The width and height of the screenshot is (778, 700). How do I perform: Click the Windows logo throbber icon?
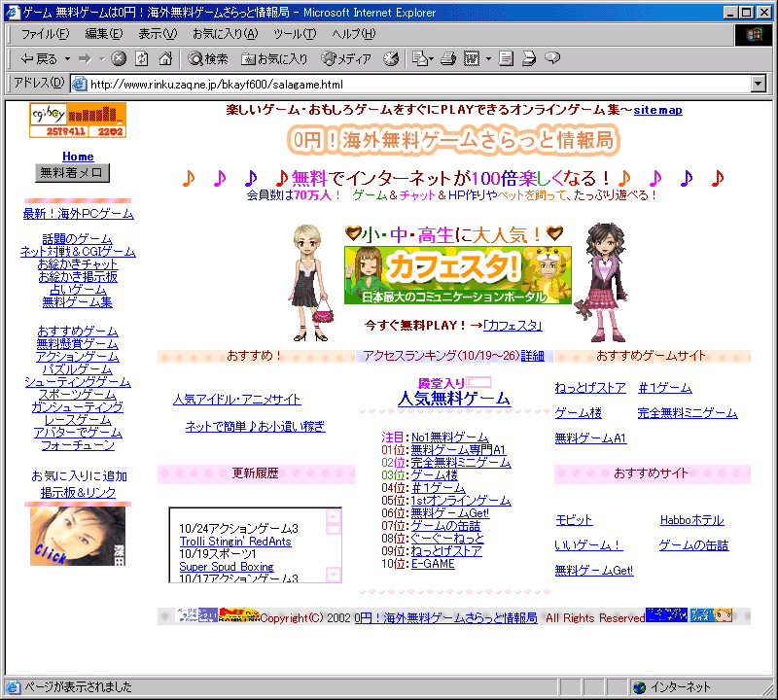753,35
